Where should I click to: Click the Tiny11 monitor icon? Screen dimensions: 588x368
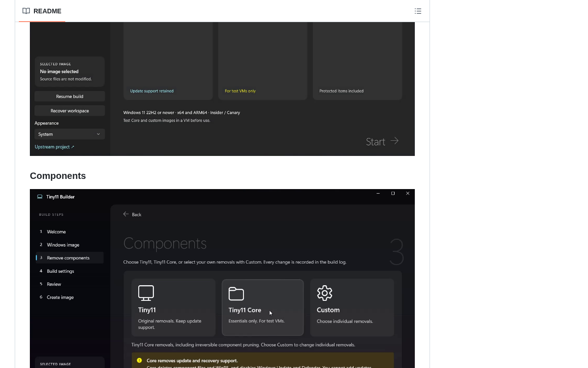146,293
